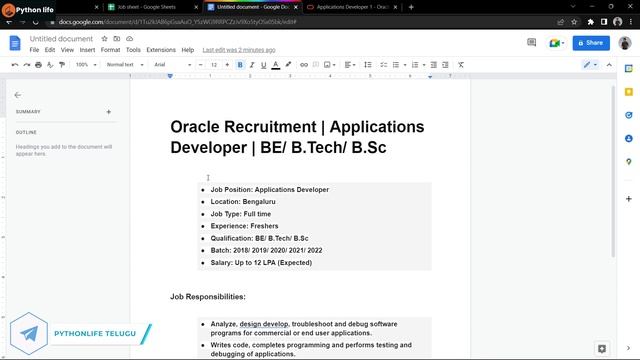Open the Keep side panel

coord(629,92)
